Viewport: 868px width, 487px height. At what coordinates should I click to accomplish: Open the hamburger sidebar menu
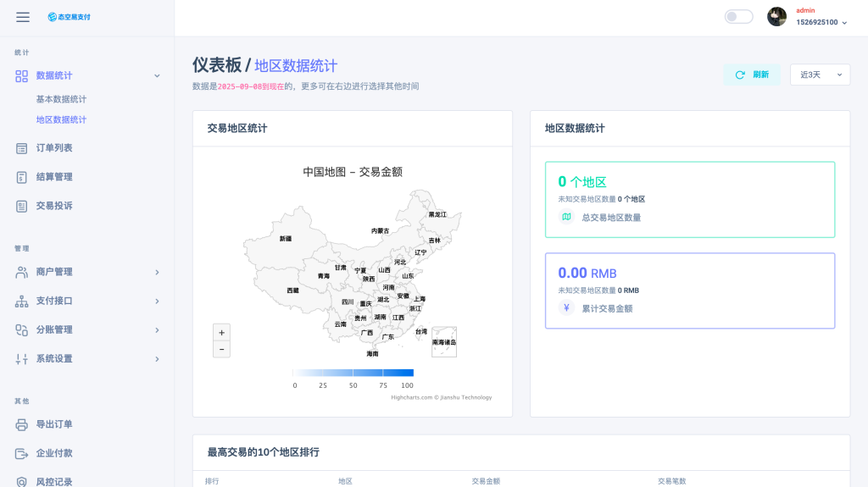[x=23, y=17]
